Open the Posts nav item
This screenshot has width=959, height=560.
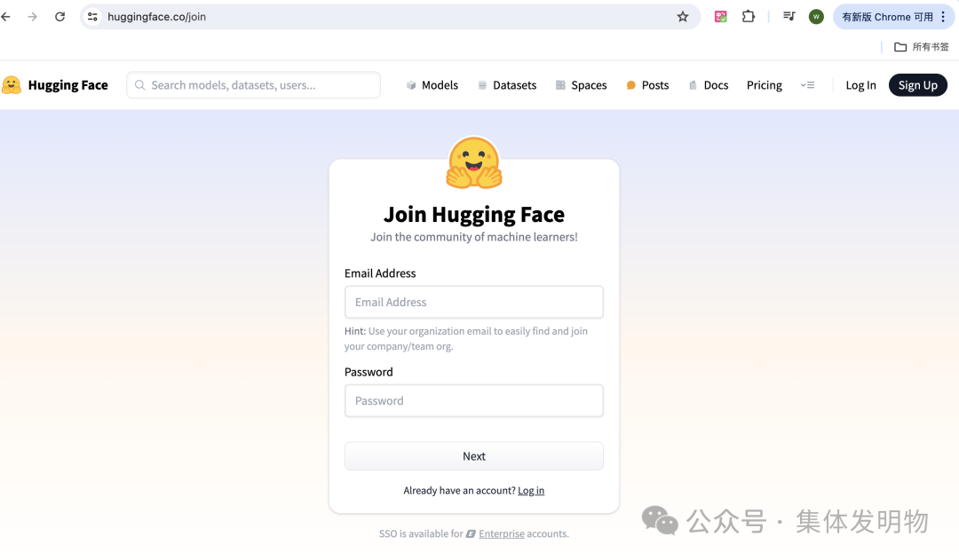[647, 85]
